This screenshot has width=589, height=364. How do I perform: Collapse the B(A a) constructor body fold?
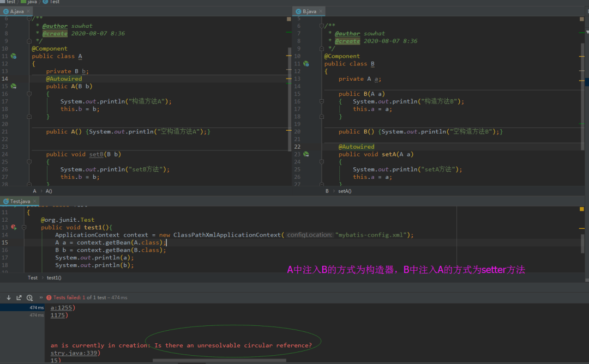pyautogui.click(x=322, y=101)
